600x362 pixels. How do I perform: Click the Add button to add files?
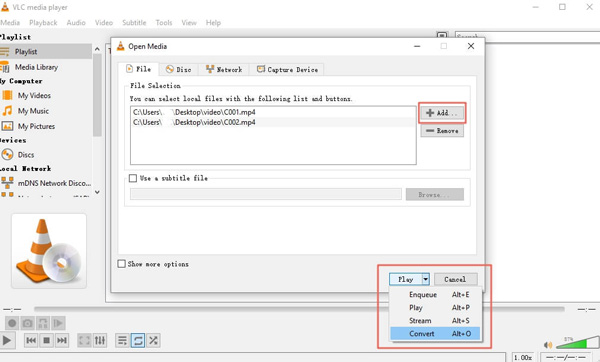click(442, 113)
